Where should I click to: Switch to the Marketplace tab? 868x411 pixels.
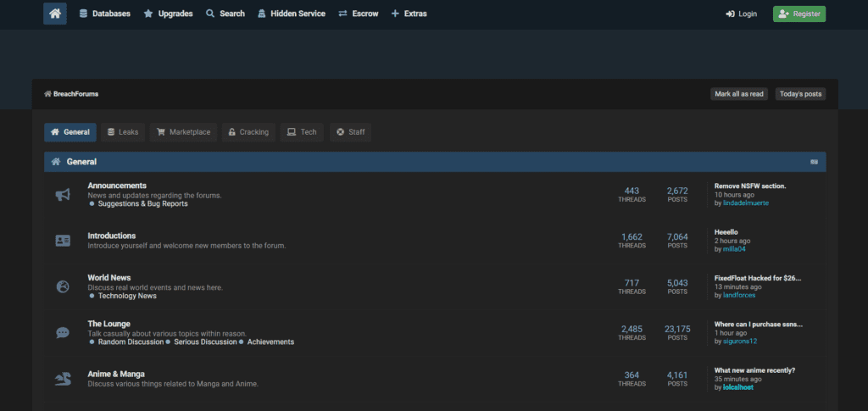click(x=183, y=132)
